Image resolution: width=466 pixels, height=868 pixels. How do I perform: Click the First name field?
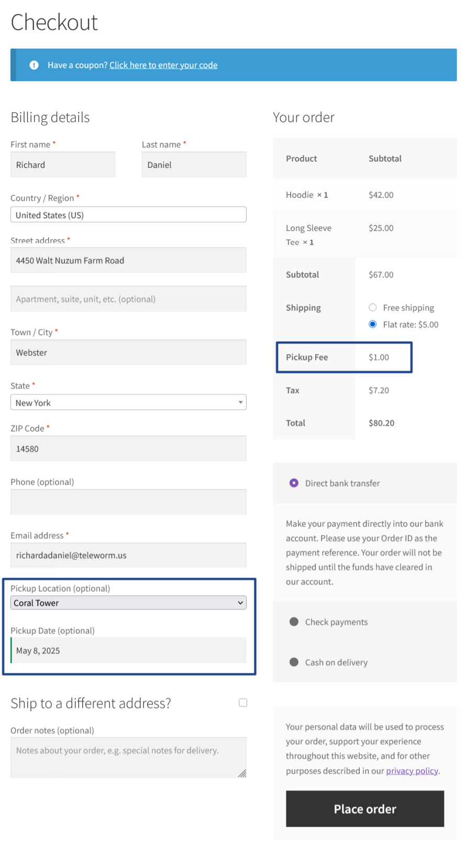[x=63, y=165]
